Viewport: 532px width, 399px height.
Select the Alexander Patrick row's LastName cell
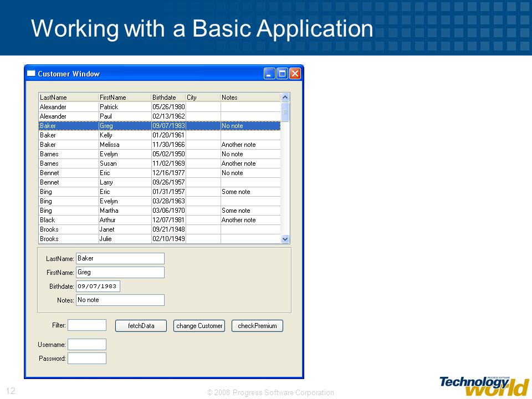click(x=69, y=107)
